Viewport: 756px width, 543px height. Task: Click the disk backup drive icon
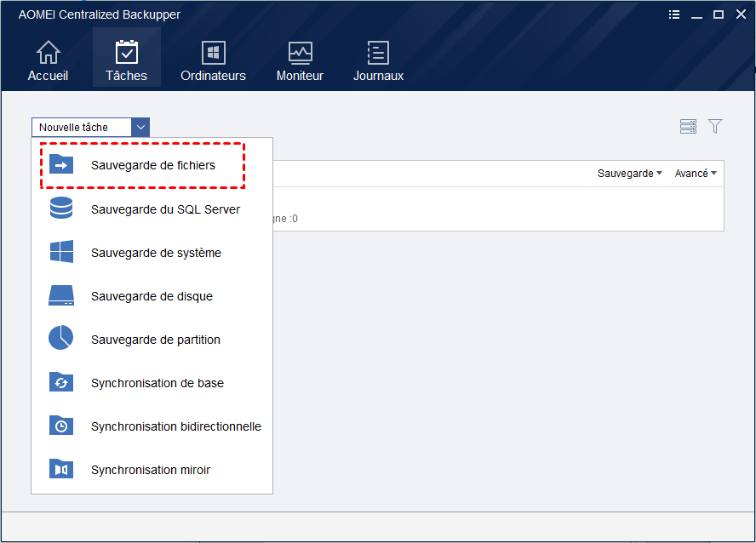click(61, 295)
